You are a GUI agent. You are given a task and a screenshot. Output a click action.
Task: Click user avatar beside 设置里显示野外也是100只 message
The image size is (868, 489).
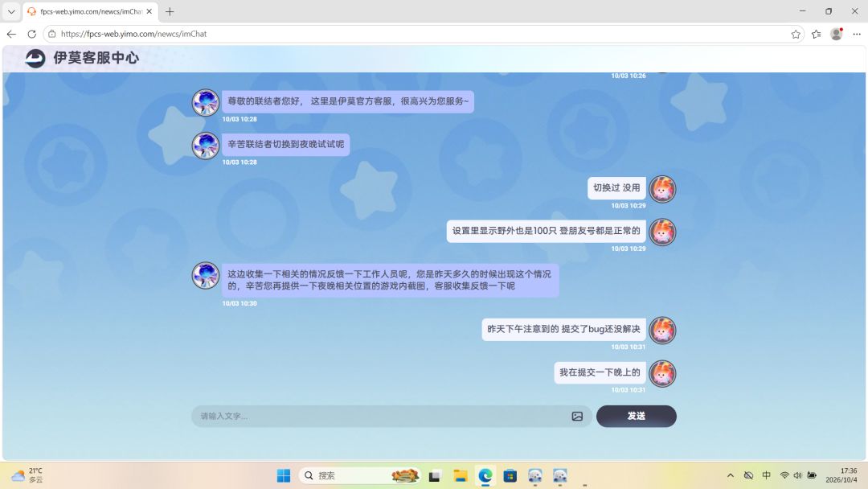[x=662, y=232]
